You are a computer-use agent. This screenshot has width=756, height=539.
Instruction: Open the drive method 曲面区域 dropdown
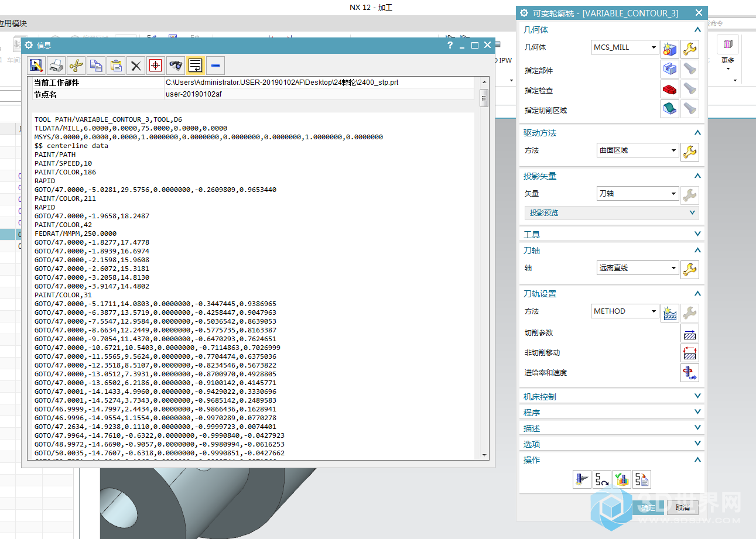tap(637, 150)
